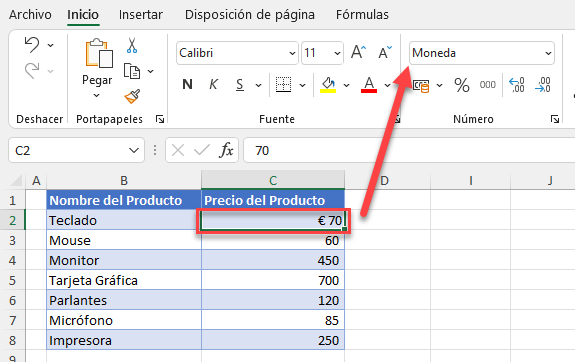Click the Select All corner triangle
This screenshot has width=575, height=362.
[x=17, y=180]
